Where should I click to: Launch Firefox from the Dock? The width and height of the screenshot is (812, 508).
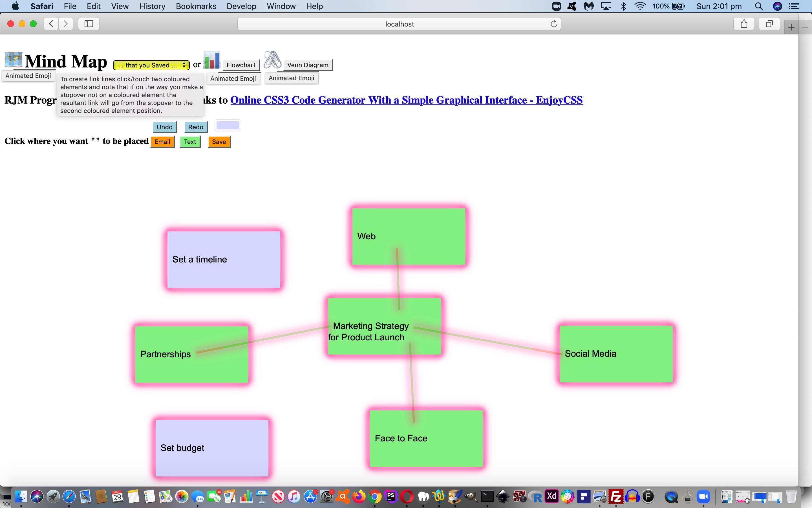point(359,496)
